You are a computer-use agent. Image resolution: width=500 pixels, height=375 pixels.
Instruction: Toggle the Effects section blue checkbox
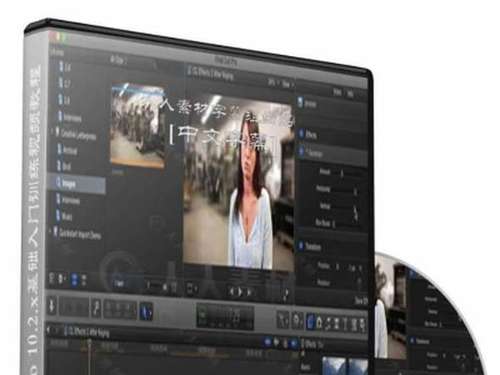pos(301,134)
